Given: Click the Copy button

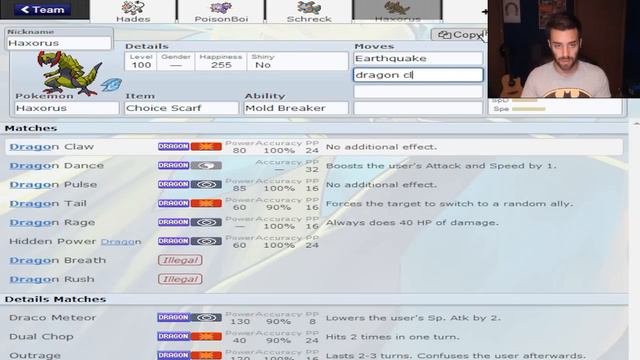Looking at the screenshot, I should [x=459, y=35].
